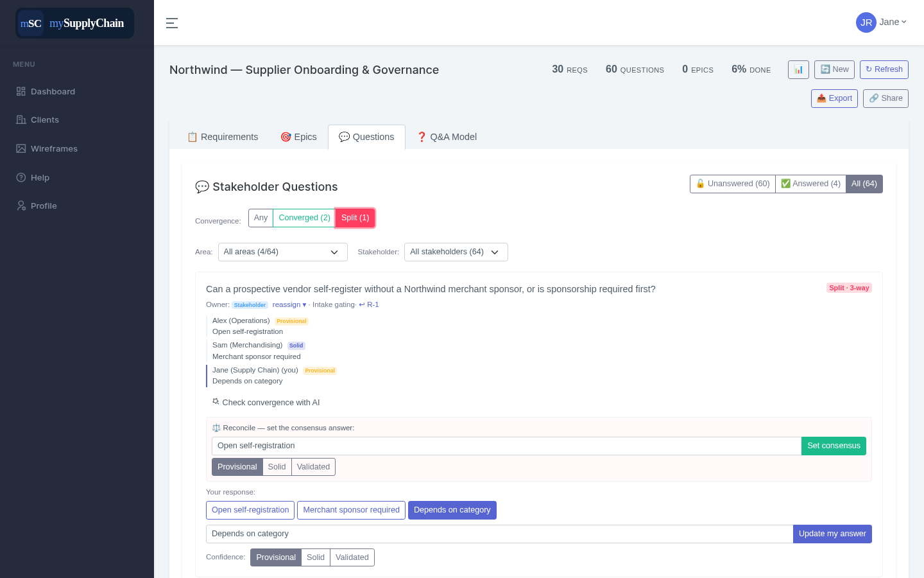This screenshot has width=924, height=578.
Task: Set reconcile confidence to Validated
Action: click(x=313, y=467)
